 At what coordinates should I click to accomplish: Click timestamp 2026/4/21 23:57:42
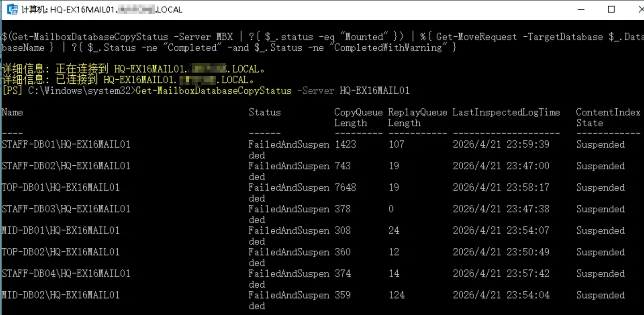[x=501, y=274]
